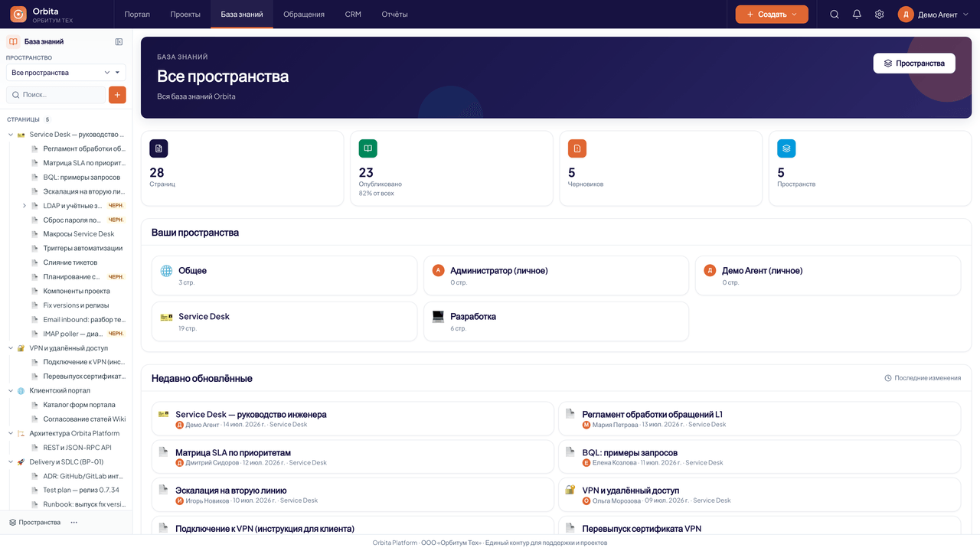Focus the Поиск search field
Viewport: 980px width, 551px height.
click(56, 95)
